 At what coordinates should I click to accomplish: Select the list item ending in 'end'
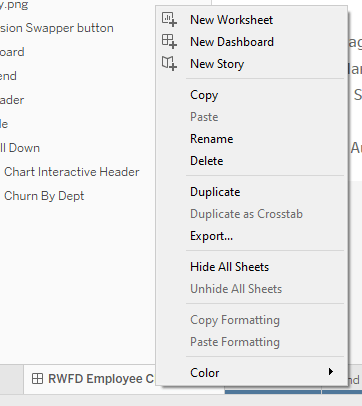(x=8, y=76)
